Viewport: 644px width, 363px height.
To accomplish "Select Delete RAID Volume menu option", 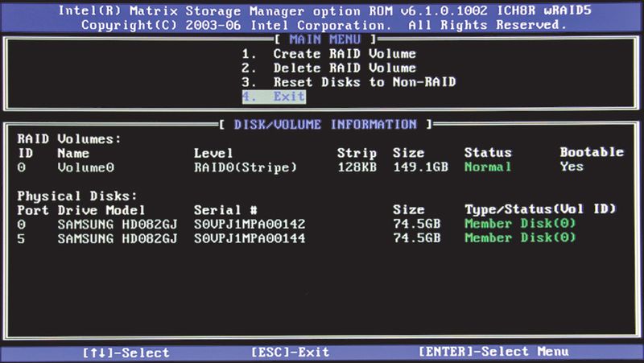I will (x=328, y=68).
